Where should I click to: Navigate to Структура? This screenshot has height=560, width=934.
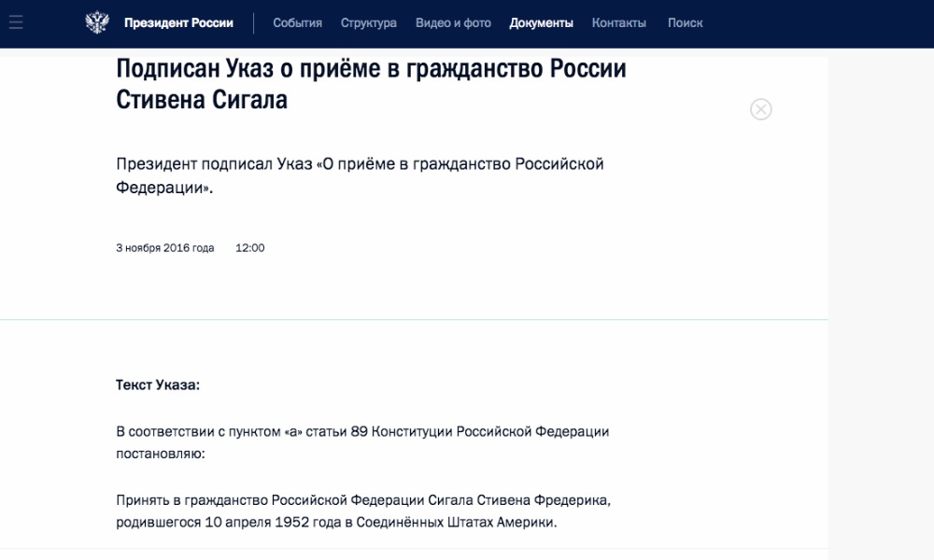tap(368, 23)
